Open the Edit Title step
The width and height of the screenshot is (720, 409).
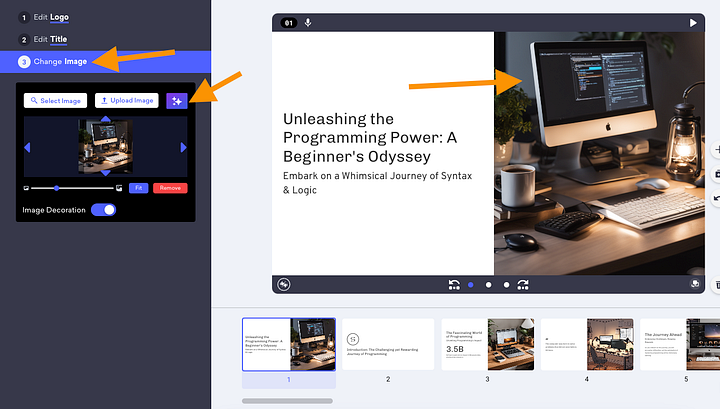tap(43, 39)
